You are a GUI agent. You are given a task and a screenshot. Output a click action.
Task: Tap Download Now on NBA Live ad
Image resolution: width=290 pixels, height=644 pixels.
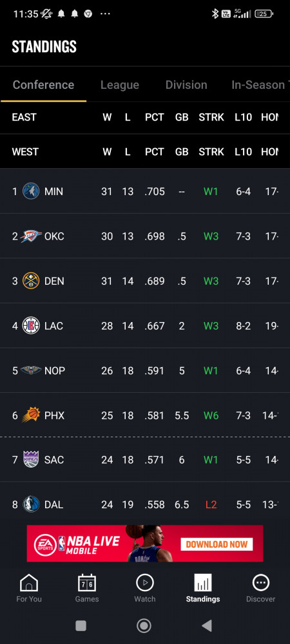217,544
